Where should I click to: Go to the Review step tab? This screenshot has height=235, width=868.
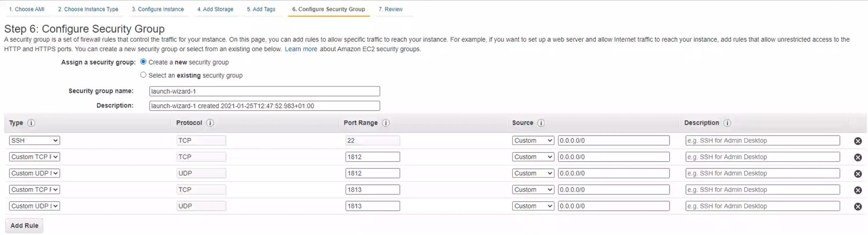(390, 9)
